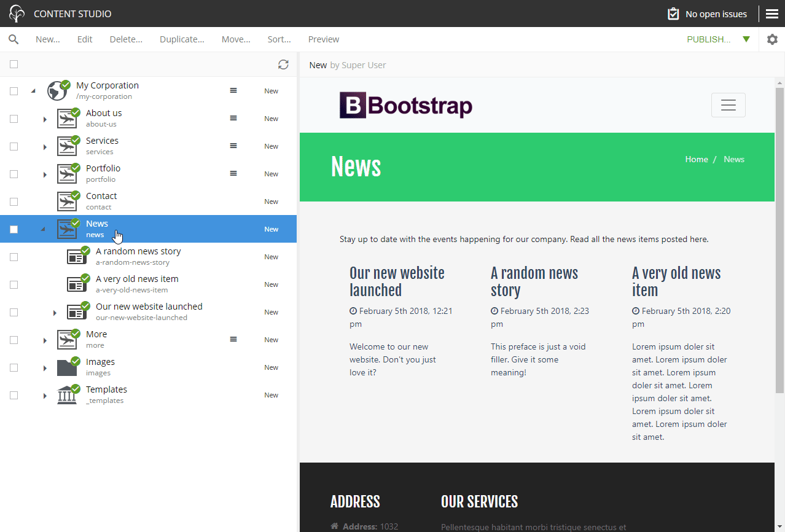Click the menu icon beside Services

(x=233, y=146)
